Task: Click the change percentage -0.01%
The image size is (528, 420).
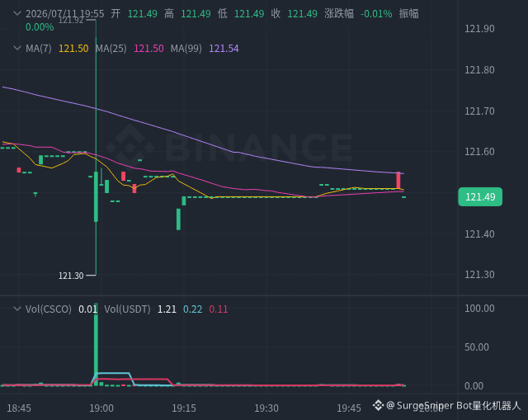Action: pos(376,14)
